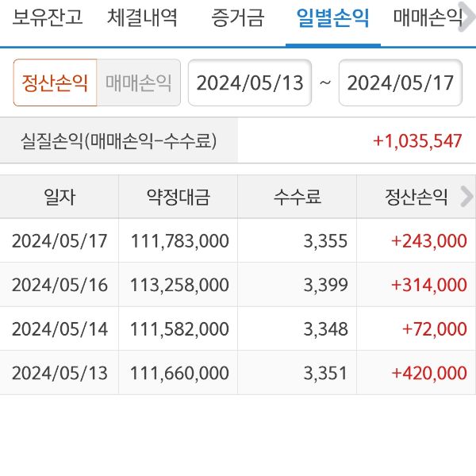The height and width of the screenshot is (476, 476).
Task: Switch to the 체결내역 tab
Action: pos(142,17)
